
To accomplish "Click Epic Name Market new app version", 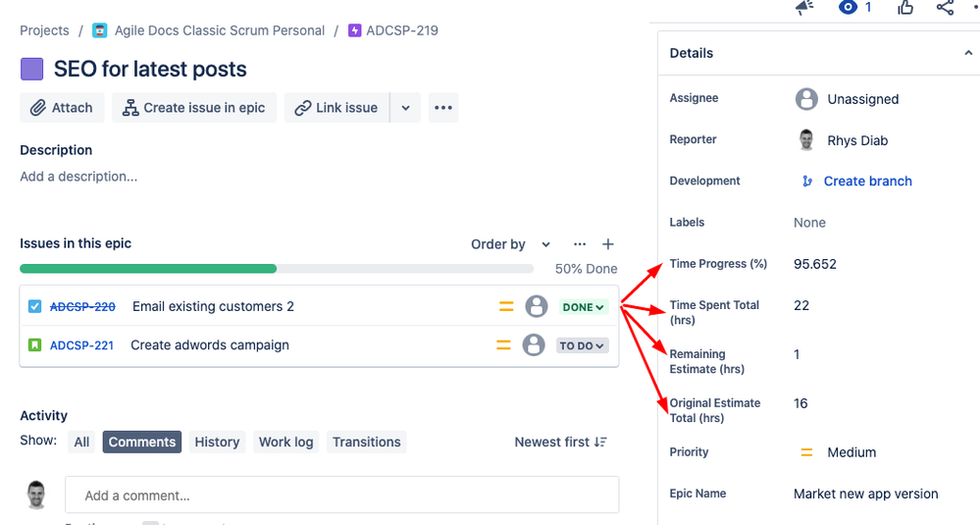I will coord(865,494).
